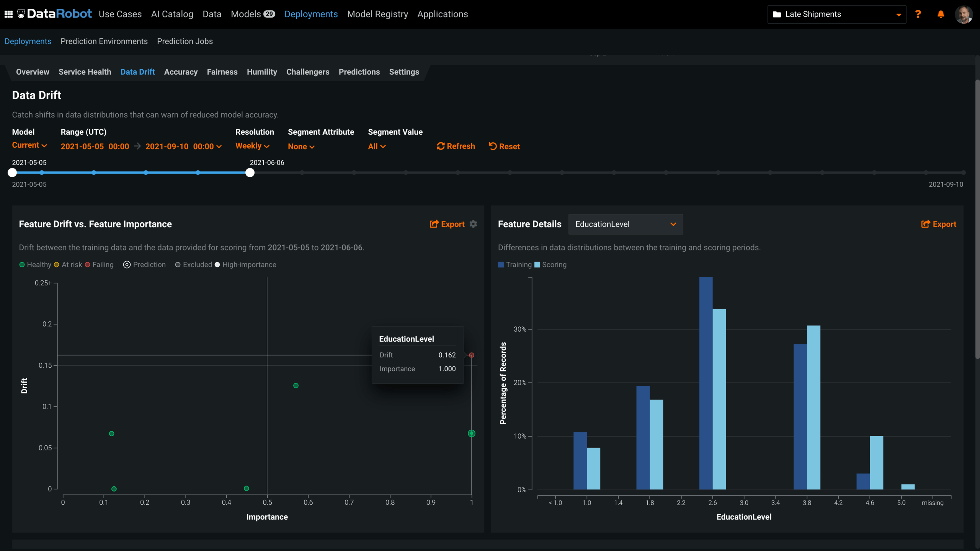Open the deployment Settings tab
Screen dimensions: 980x551
point(404,72)
